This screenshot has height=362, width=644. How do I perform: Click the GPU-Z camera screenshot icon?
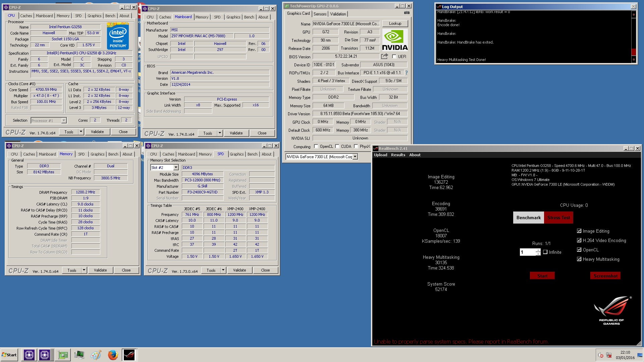(x=407, y=13)
